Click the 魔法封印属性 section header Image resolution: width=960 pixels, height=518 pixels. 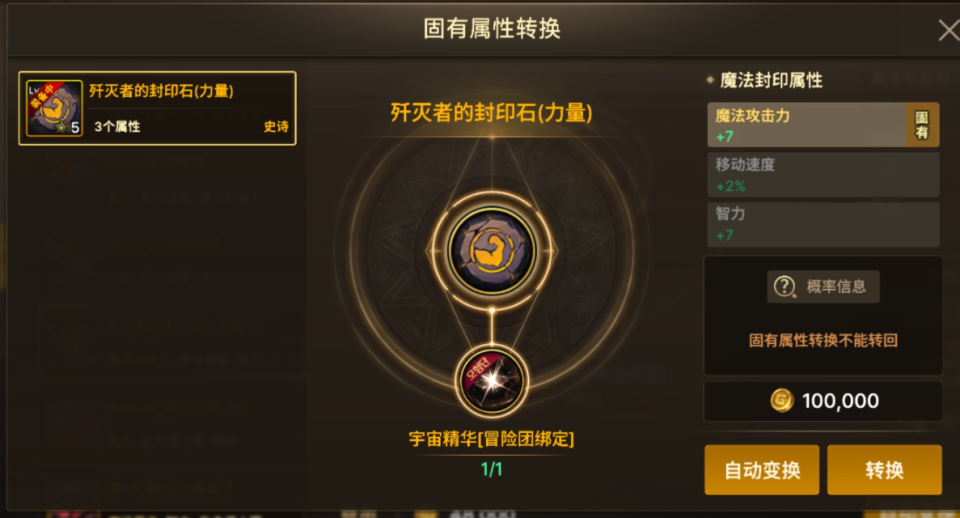pos(771,80)
